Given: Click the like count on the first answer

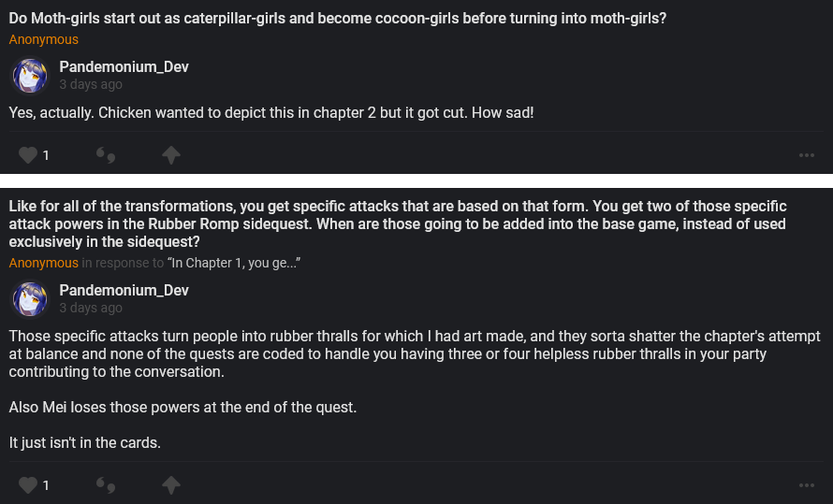Looking at the screenshot, I should (46, 155).
